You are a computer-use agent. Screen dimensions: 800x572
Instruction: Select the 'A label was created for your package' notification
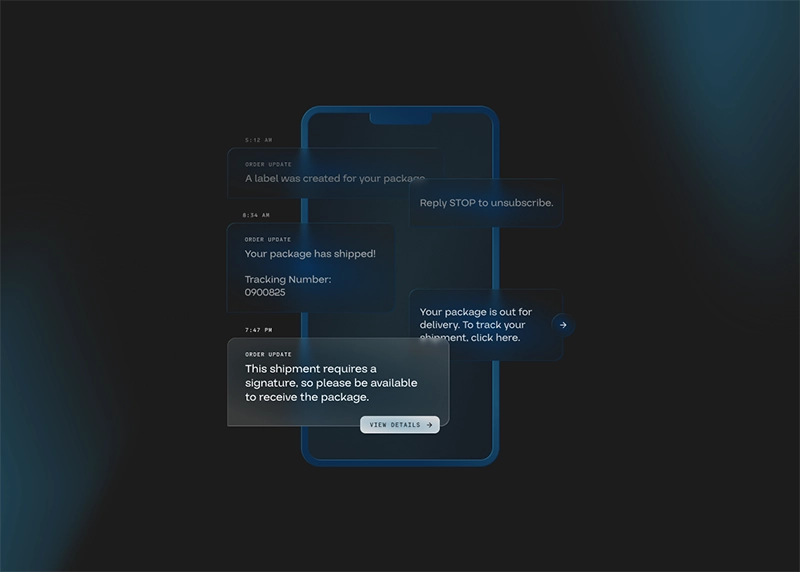coord(335,173)
